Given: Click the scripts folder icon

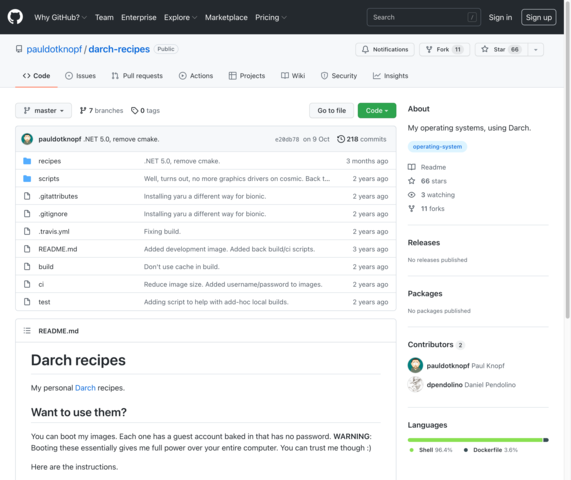Looking at the screenshot, I should point(27,178).
